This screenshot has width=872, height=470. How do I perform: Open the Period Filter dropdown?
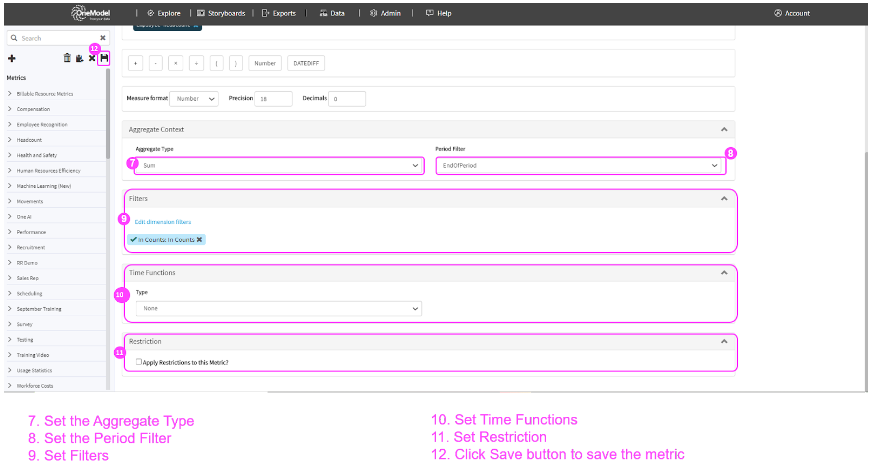[580, 165]
